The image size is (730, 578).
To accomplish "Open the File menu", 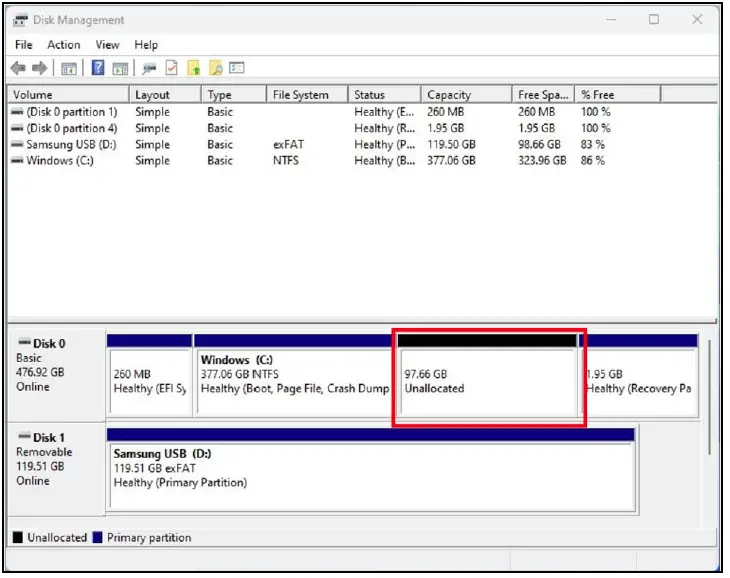I will (x=24, y=45).
